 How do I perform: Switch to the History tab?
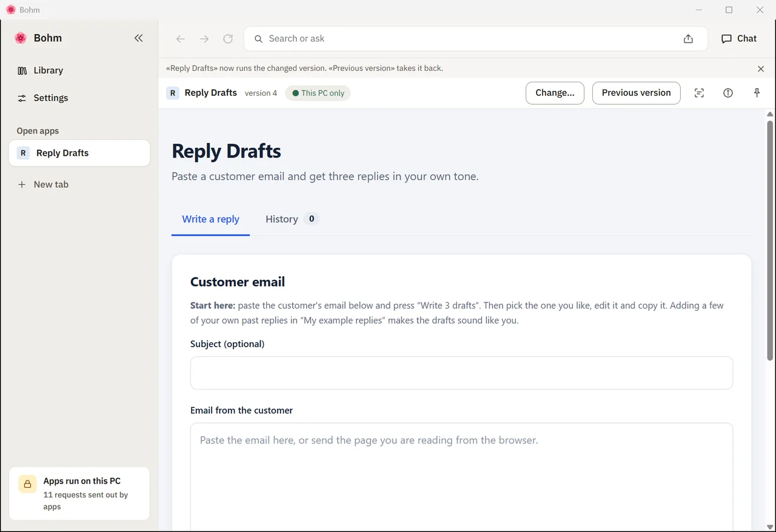coord(292,219)
